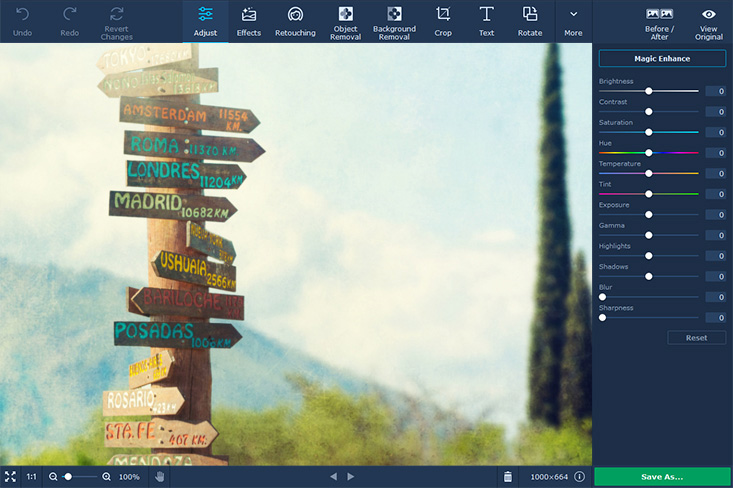Open the Object Removal tool
The height and width of the screenshot is (488, 733).
[x=345, y=22]
